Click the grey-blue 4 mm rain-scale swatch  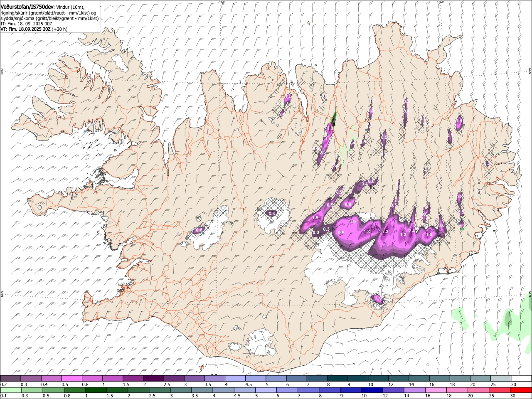point(224,390)
